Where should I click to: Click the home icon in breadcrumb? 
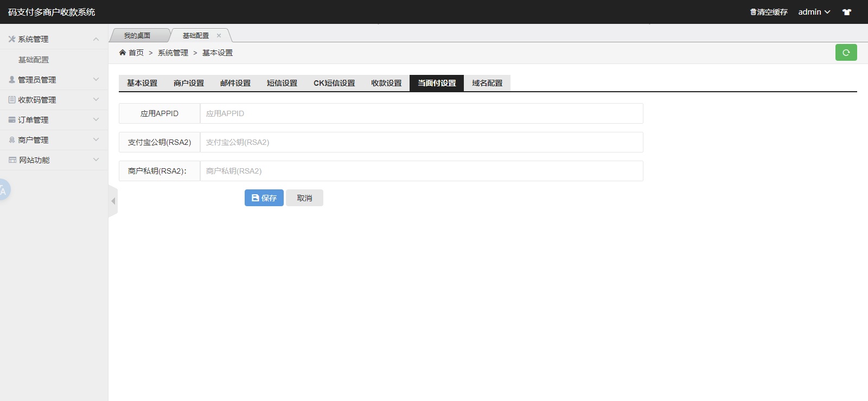123,53
